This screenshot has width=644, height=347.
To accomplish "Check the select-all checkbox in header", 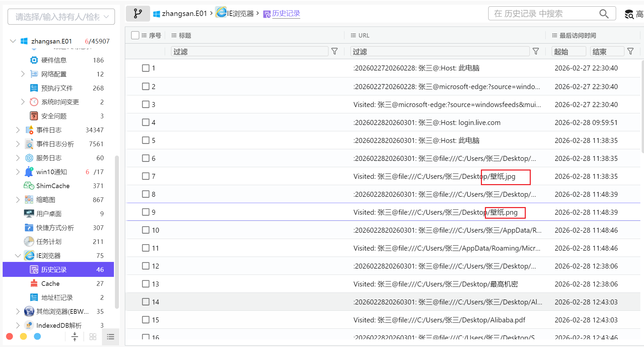I will click(135, 35).
